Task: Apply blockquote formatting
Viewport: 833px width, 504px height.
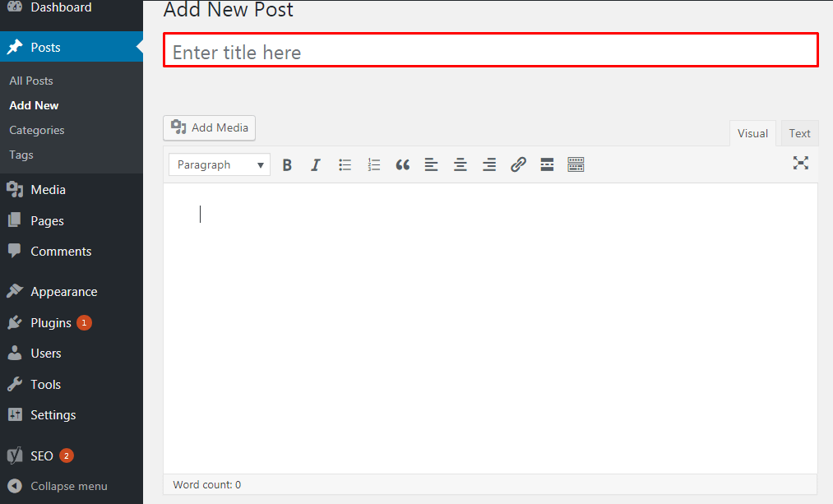Action: point(403,164)
